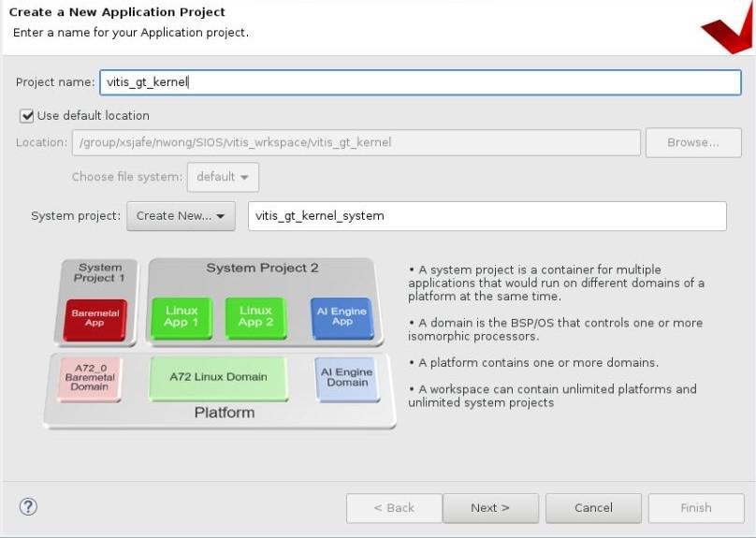
Task: Click the A72_0 Baremetal Domain block
Action: [x=90, y=378]
